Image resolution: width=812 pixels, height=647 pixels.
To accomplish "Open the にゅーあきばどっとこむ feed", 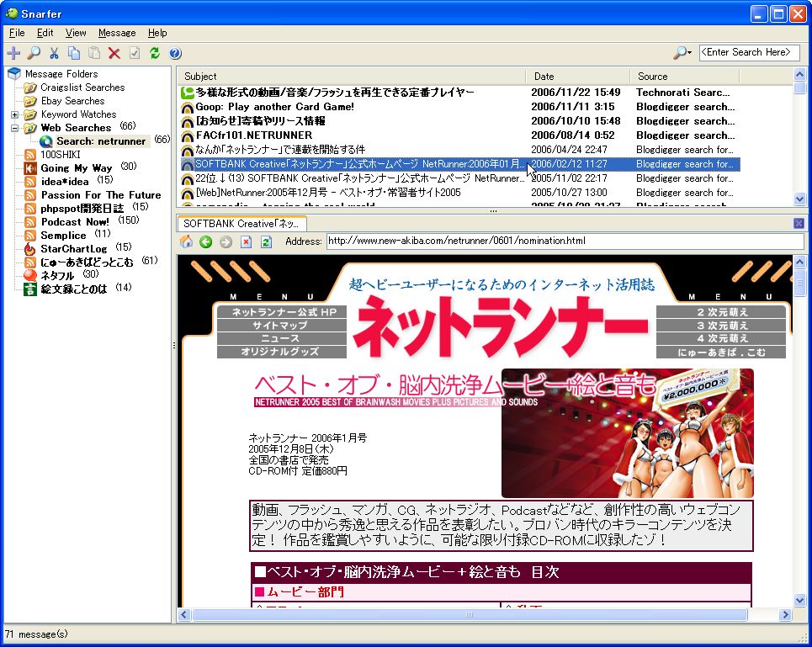I will [87, 263].
